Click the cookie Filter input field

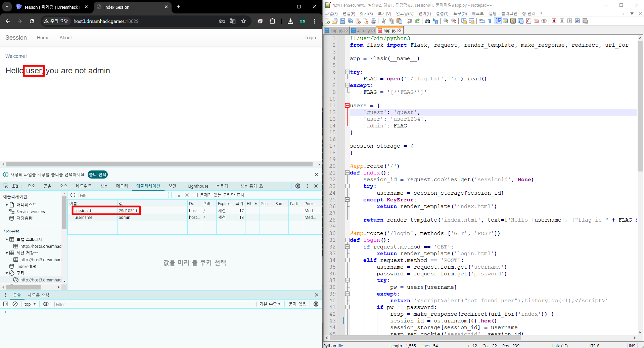[124, 195]
